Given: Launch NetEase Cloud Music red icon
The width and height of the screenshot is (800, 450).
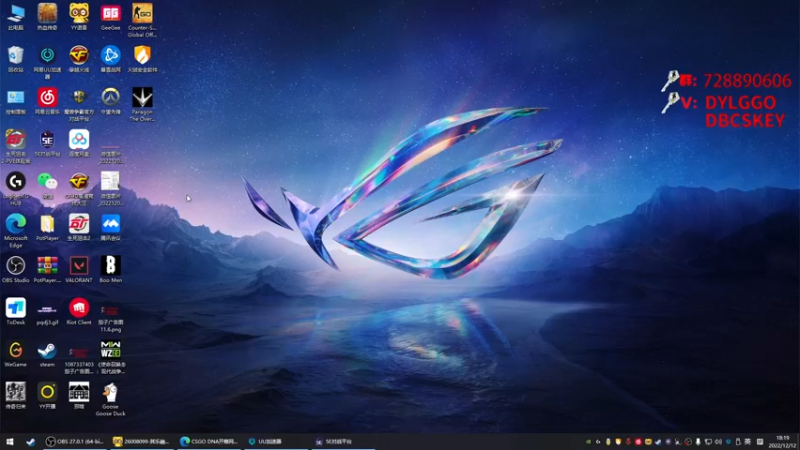Looking at the screenshot, I should click(47, 101).
